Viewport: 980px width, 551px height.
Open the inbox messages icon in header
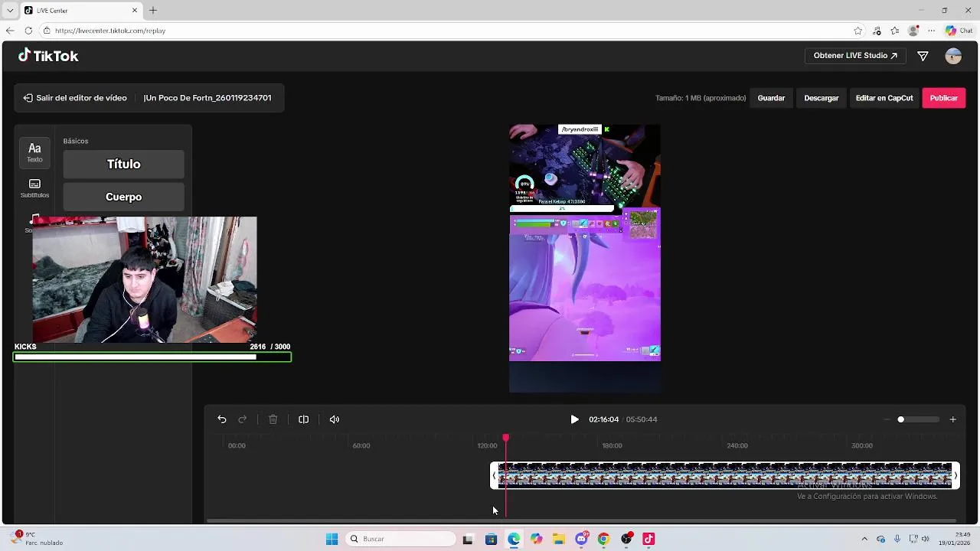[923, 56]
